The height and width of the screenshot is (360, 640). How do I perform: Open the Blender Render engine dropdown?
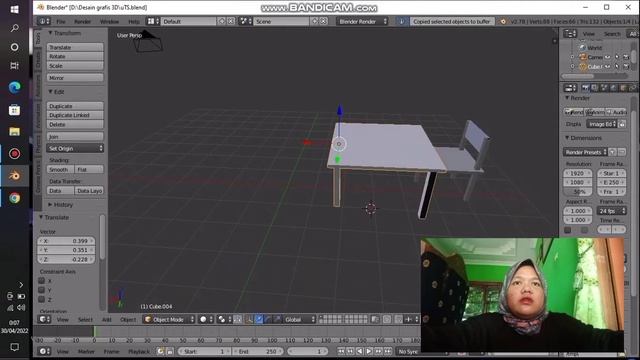362,21
